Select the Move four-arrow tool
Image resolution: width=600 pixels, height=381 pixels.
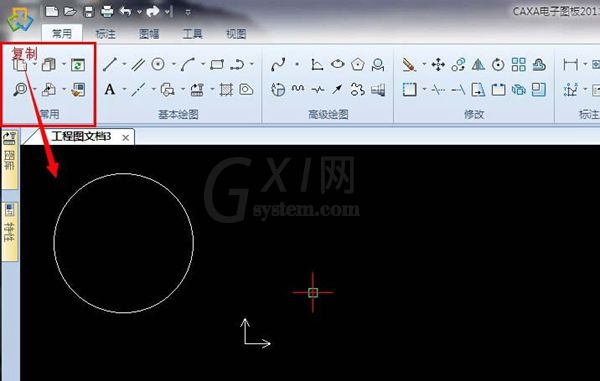pyautogui.click(x=438, y=64)
